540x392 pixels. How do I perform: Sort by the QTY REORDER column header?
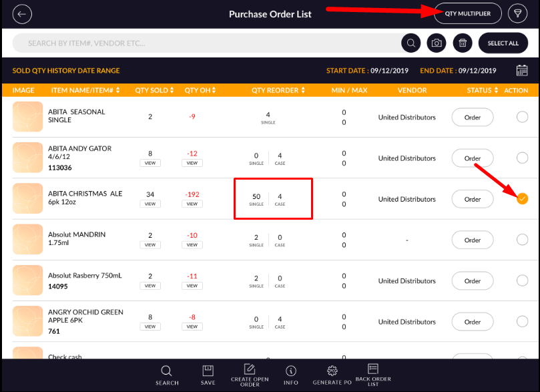pos(278,90)
